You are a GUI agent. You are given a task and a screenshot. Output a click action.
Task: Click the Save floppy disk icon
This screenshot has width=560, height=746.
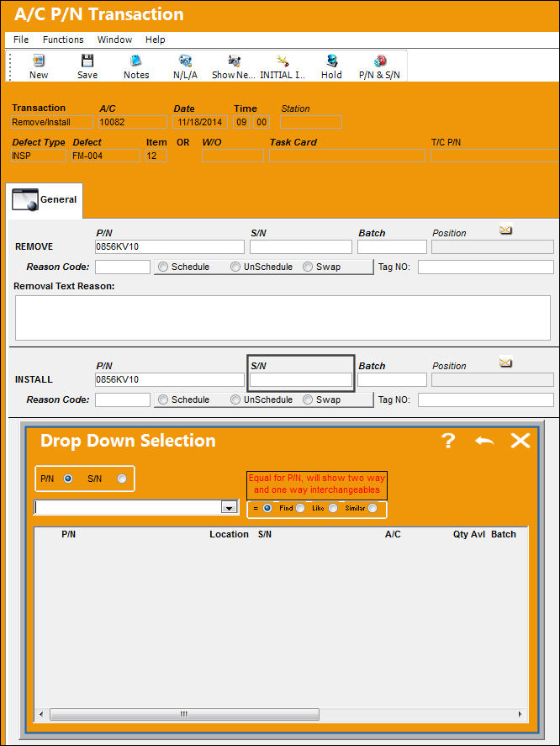click(87, 61)
